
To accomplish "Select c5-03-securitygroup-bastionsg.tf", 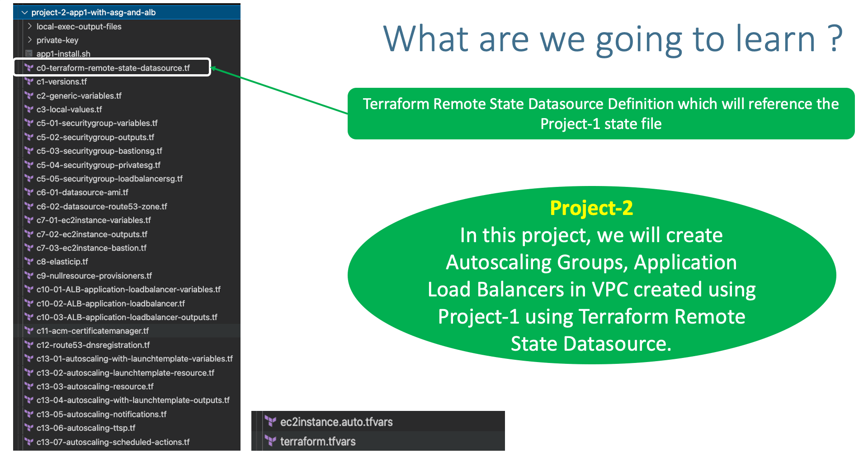I will tap(99, 151).
